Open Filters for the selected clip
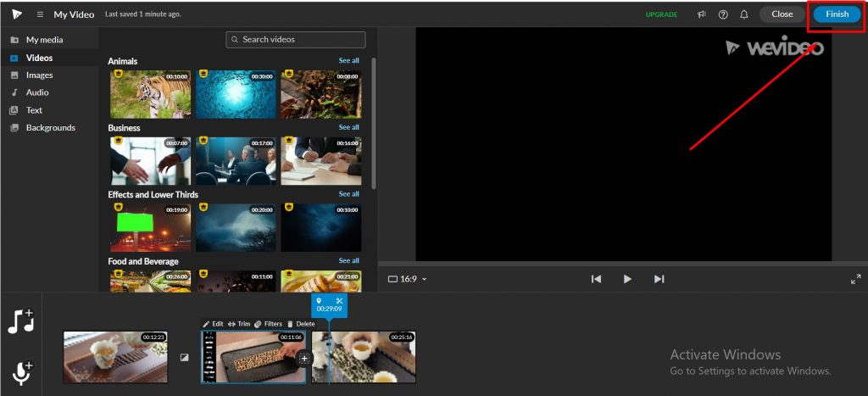Image resolution: width=868 pixels, height=396 pixels. pos(269,324)
